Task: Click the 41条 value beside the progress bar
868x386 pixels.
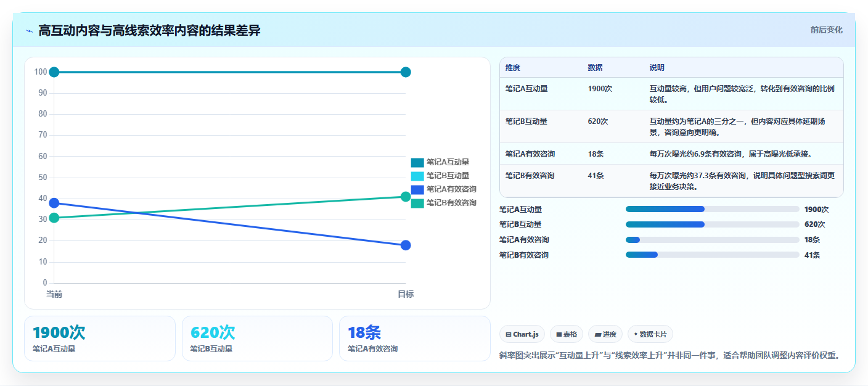Action: pos(812,255)
